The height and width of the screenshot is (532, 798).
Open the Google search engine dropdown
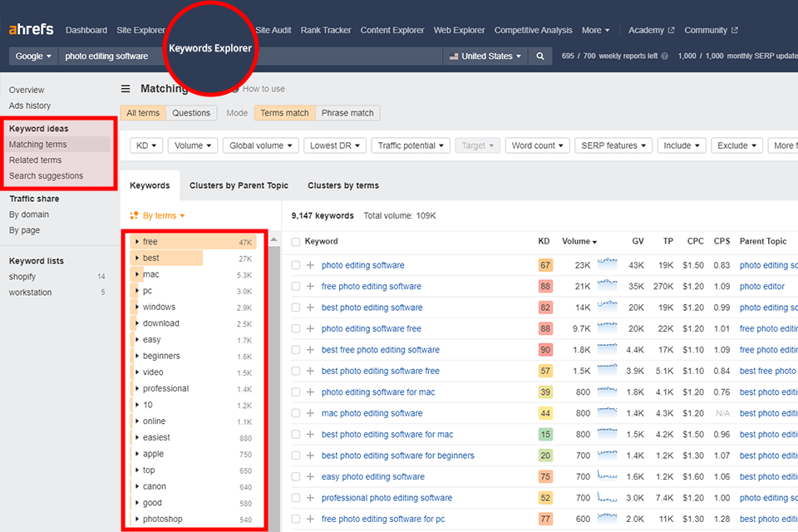click(x=33, y=57)
